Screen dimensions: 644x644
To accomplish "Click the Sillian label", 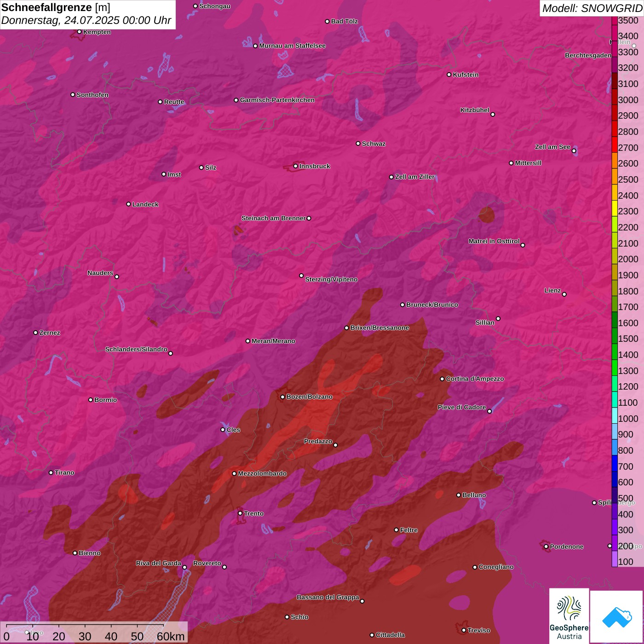I will coord(485,322).
